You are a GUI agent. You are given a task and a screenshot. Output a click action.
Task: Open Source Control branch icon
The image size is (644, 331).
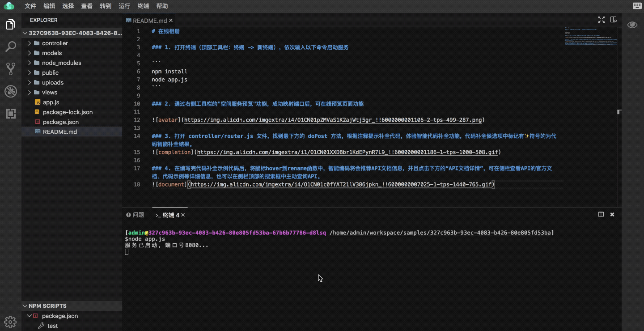point(11,68)
